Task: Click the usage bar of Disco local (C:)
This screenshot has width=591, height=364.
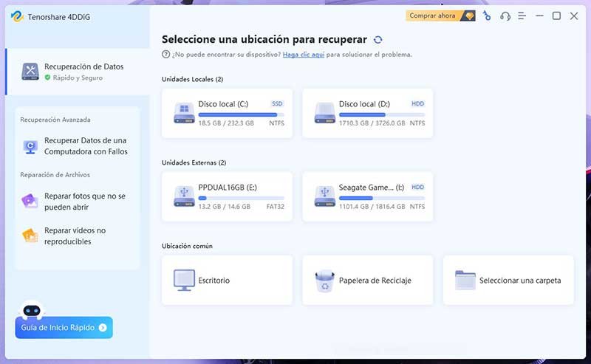Action: click(242, 114)
